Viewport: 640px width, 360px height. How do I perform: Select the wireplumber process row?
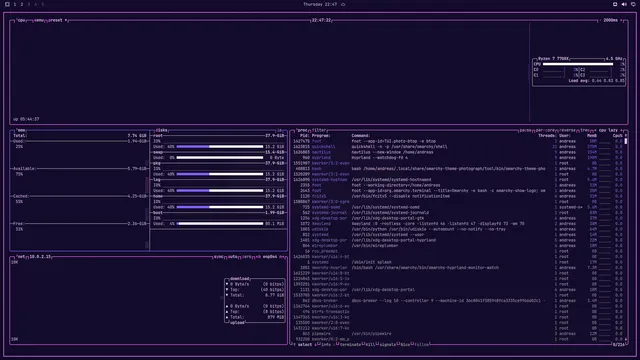(x=458, y=246)
